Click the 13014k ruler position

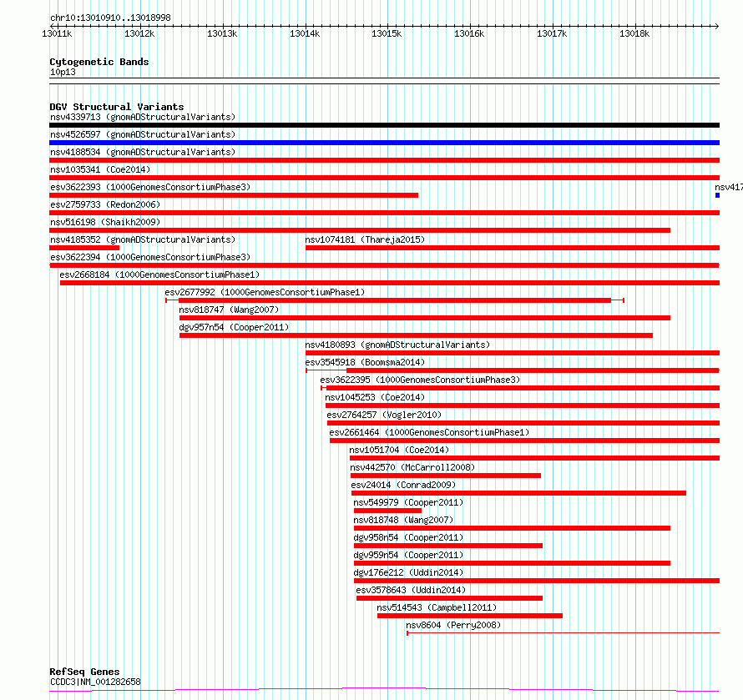coord(305,33)
